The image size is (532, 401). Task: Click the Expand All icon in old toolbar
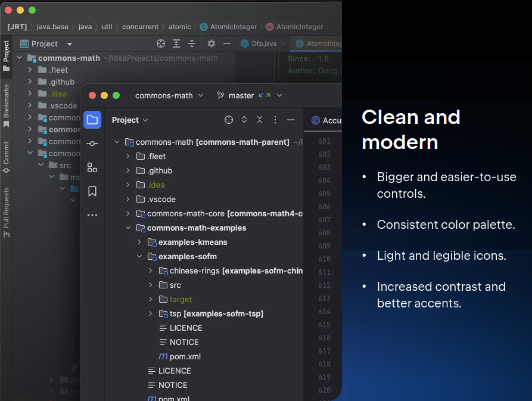click(x=176, y=43)
